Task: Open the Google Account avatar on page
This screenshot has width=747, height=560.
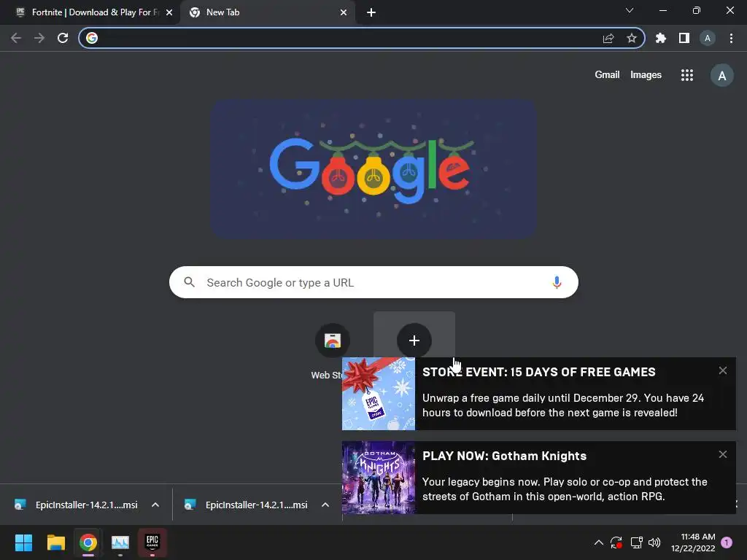Action: pyautogui.click(x=722, y=75)
